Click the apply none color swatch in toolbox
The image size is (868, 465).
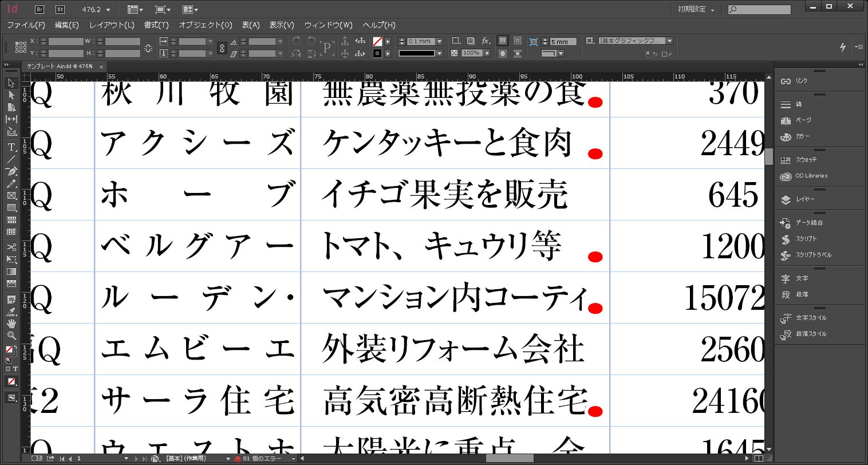(x=11, y=381)
